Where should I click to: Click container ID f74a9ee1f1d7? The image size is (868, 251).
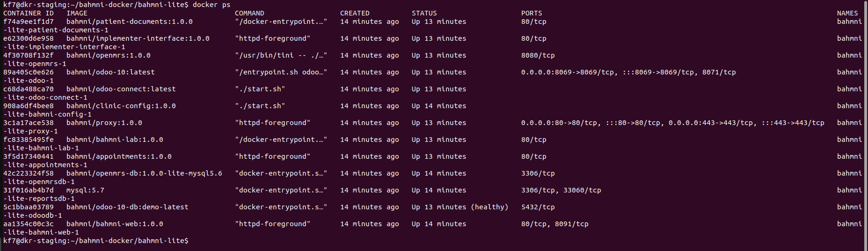click(x=29, y=22)
